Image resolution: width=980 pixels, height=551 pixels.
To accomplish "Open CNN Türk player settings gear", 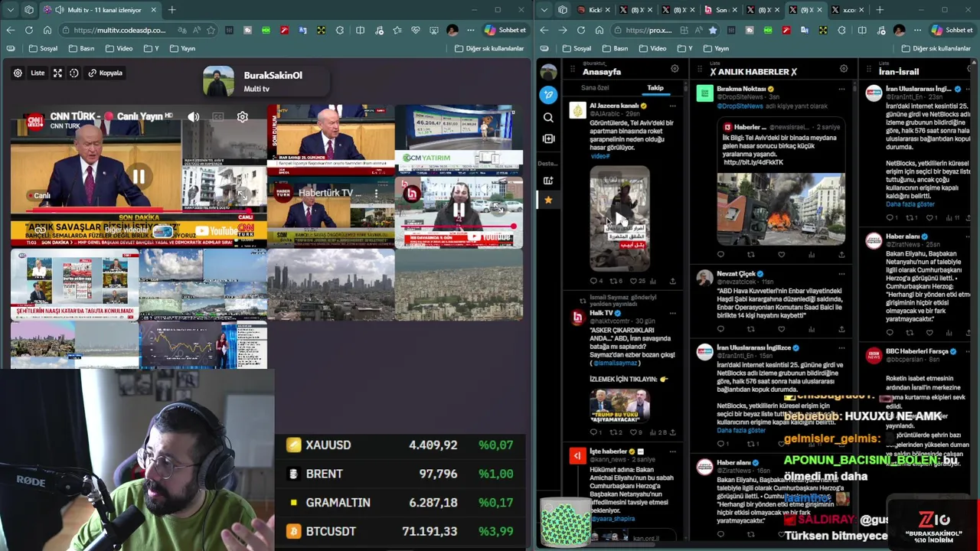I will coord(243,117).
